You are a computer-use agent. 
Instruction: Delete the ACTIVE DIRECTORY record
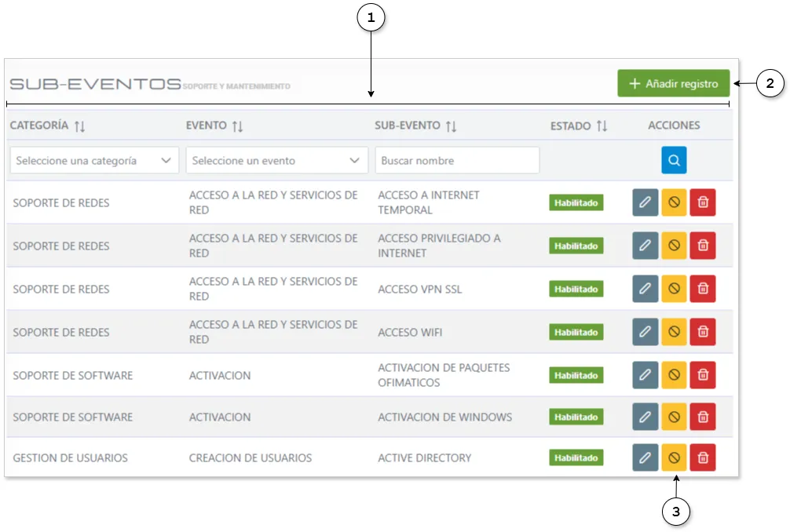[x=703, y=457]
